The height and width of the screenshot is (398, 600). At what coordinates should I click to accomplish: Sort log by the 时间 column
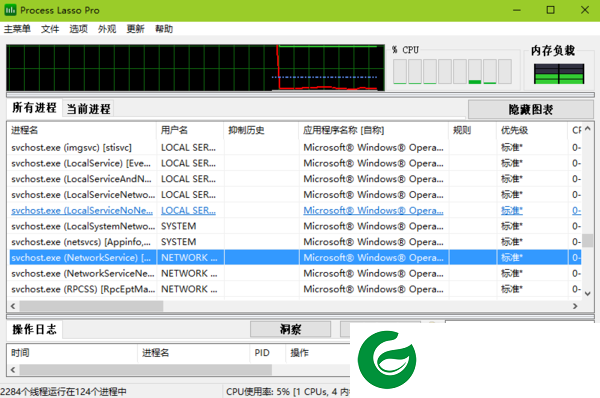point(72,353)
